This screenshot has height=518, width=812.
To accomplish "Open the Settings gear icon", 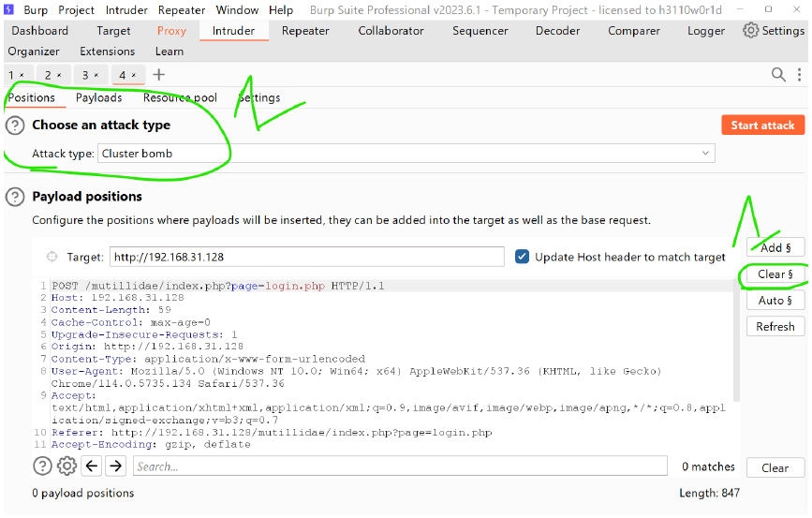I will tap(750, 31).
